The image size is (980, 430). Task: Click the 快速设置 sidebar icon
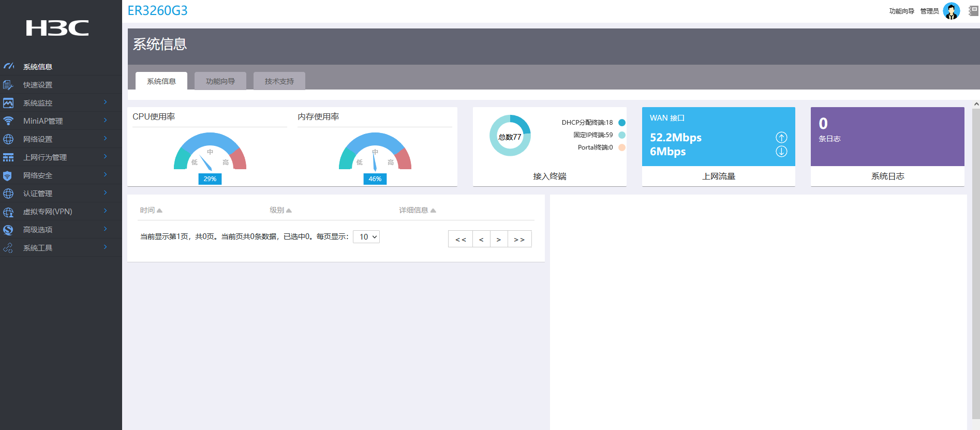tap(8, 85)
